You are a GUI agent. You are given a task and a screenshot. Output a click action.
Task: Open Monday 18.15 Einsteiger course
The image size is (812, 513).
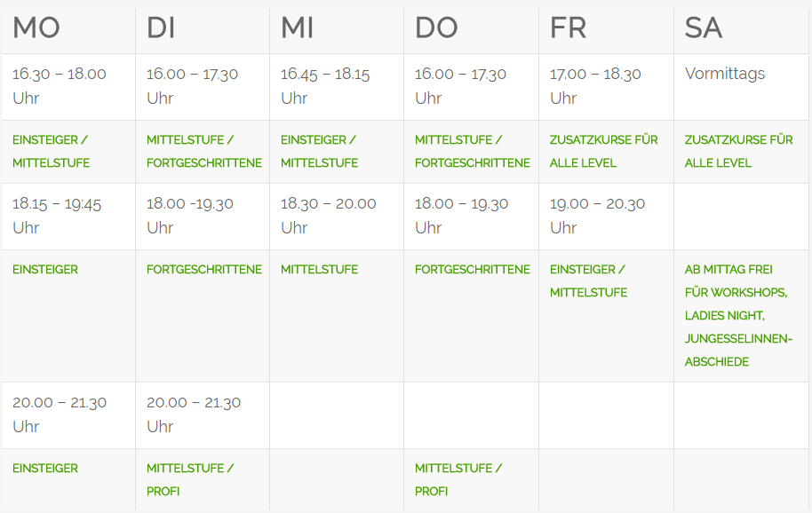click(x=45, y=270)
